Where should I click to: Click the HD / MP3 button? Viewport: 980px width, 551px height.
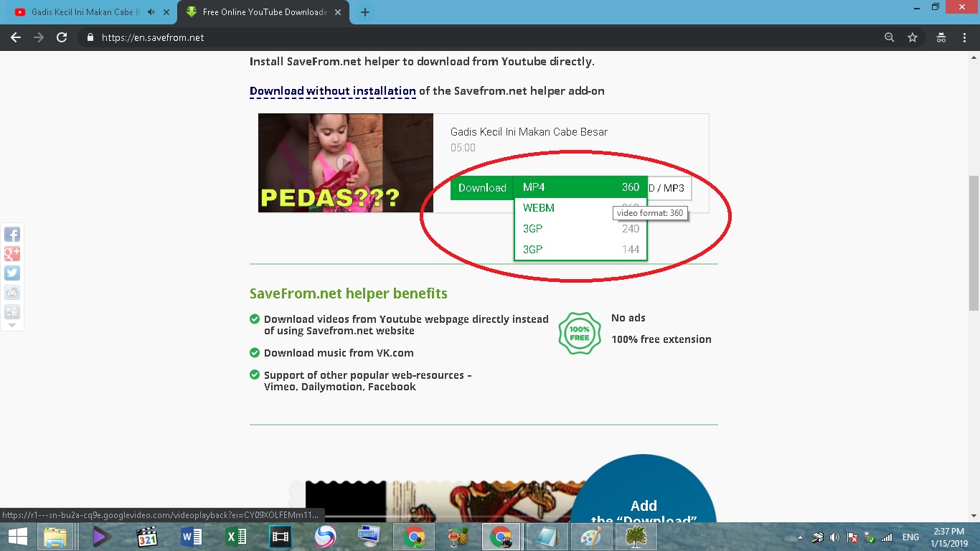(669, 188)
